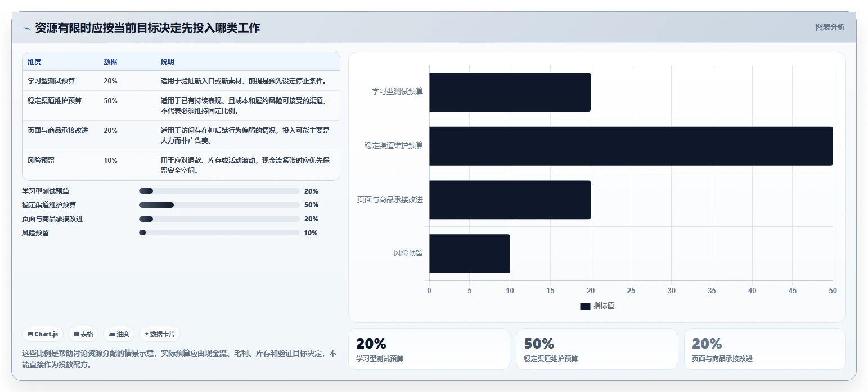Viewport: 868px width, 392px height.
Task: Click the x-axis tick labeled 35
Action: click(712, 291)
